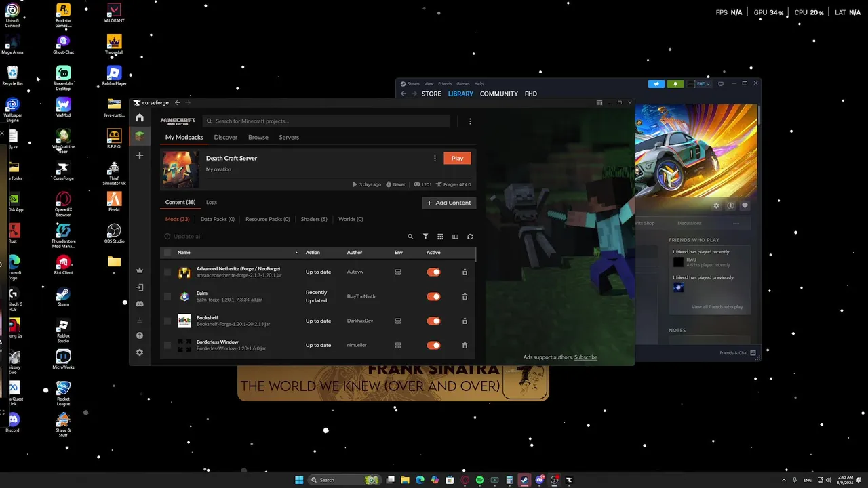Show hidden icons in system tray

(x=784, y=480)
